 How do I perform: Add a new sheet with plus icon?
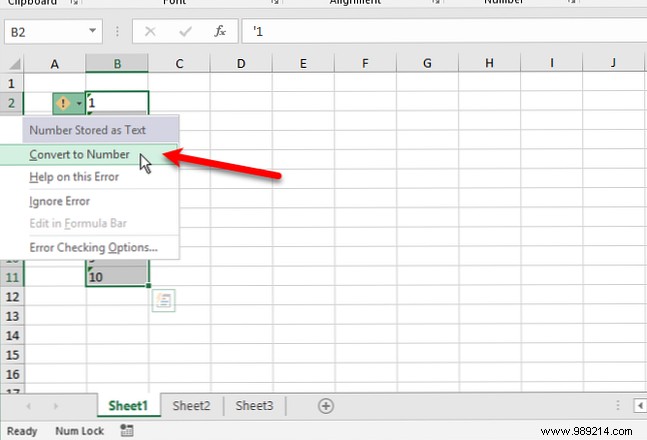tap(326, 406)
